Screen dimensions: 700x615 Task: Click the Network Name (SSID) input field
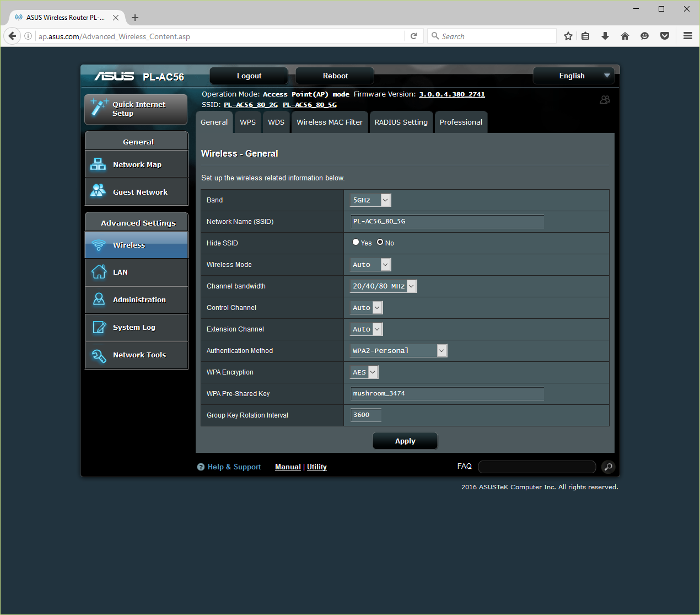pyautogui.click(x=447, y=222)
